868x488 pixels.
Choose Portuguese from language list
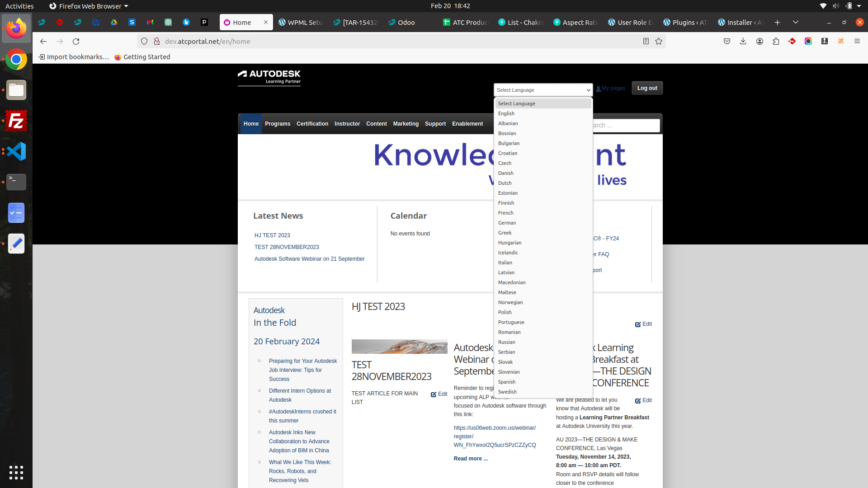pyautogui.click(x=543, y=322)
